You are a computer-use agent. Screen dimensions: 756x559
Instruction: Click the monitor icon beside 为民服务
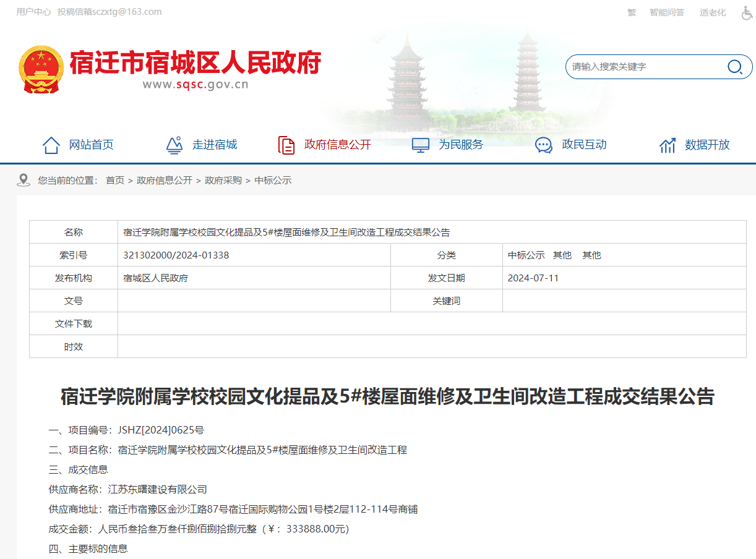pyautogui.click(x=421, y=145)
